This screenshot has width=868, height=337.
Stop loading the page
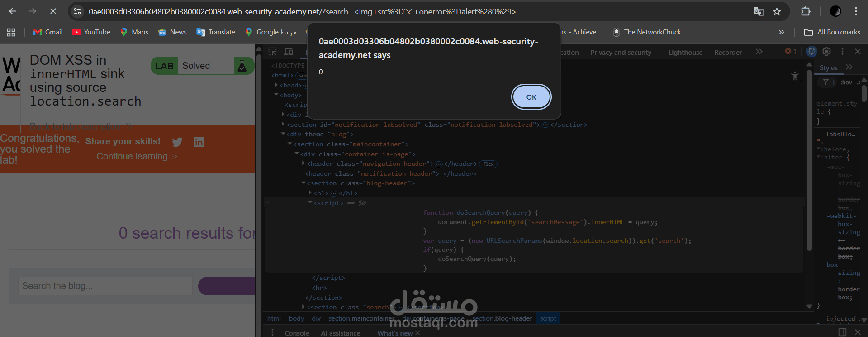(53, 11)
